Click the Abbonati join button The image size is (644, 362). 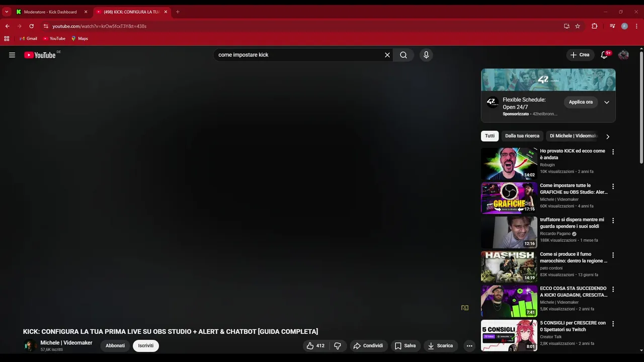click(x=115, y=346)
